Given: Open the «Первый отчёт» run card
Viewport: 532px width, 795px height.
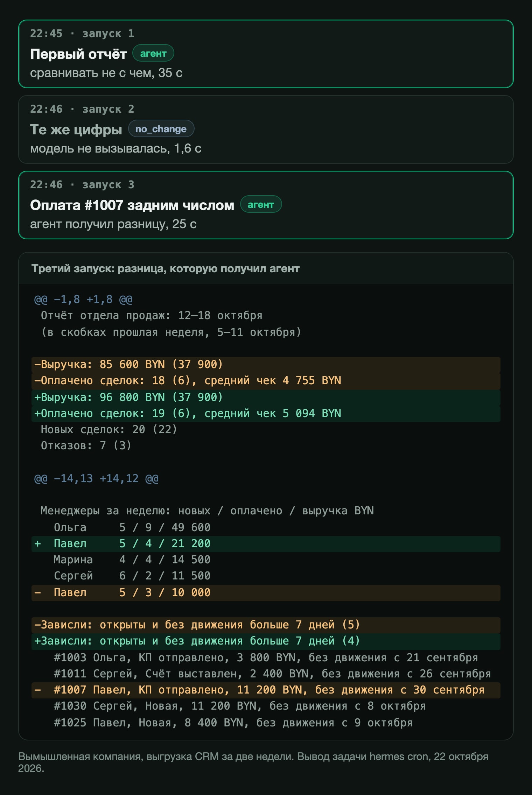Looking at the screenshot, I should coord(266,54).
